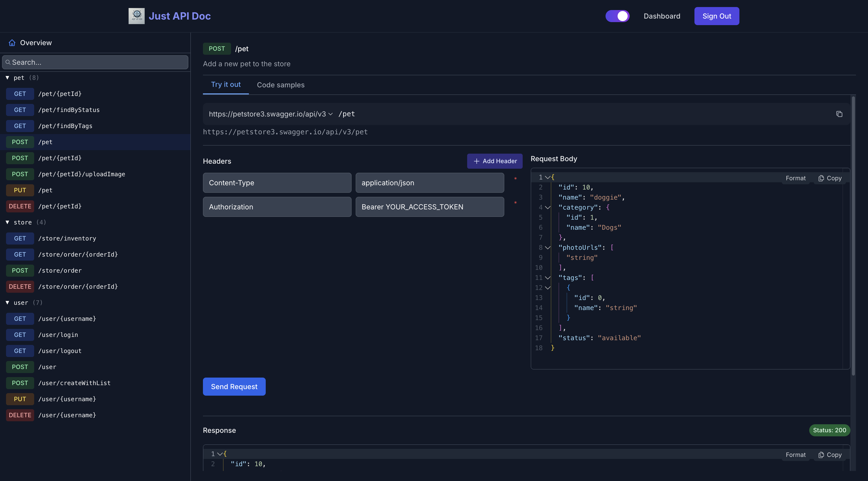Collapse the store endpoint group
The height and width of the screenshot is (481, 868).
click(8, 222)
